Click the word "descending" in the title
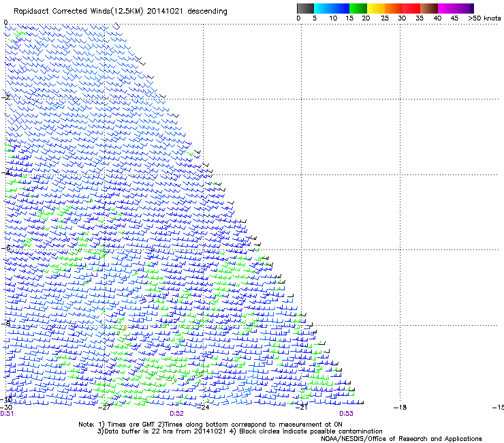The width and height of the screenshot is (504, 443). point(207,11)
